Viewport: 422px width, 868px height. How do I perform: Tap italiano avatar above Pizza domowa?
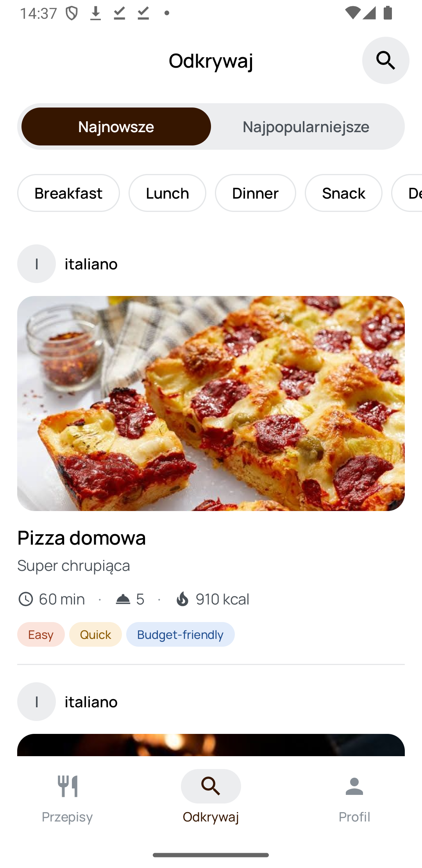[36, 264]
